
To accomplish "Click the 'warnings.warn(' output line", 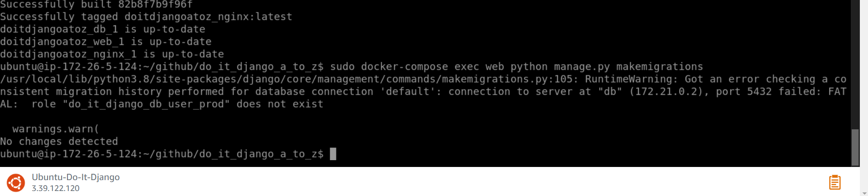I will pos(55,129).
